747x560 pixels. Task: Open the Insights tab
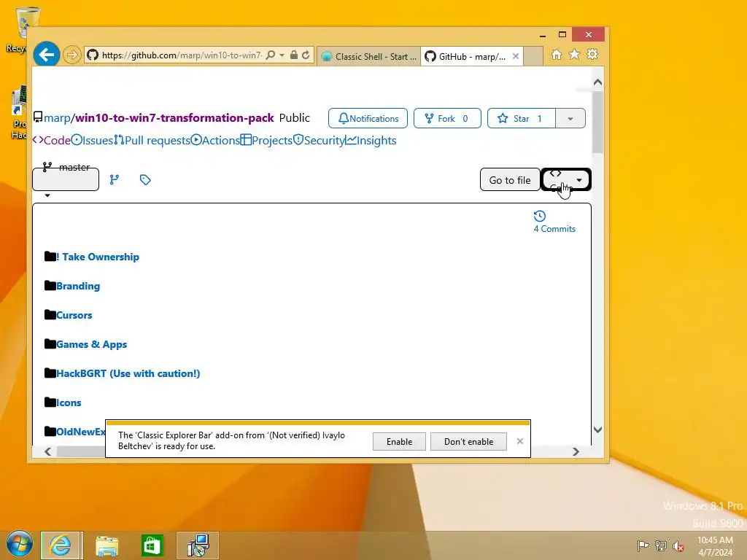coord(371,141)
